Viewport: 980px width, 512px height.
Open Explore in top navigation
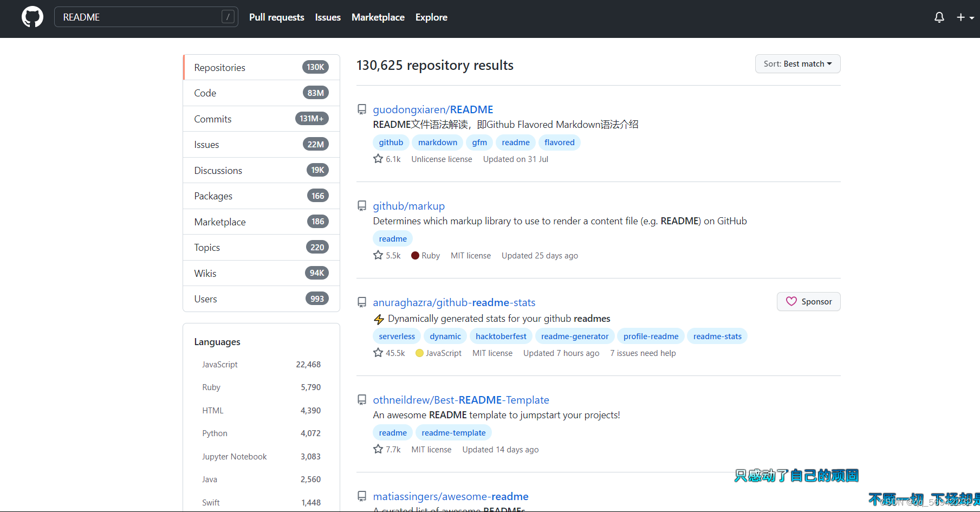431,17
